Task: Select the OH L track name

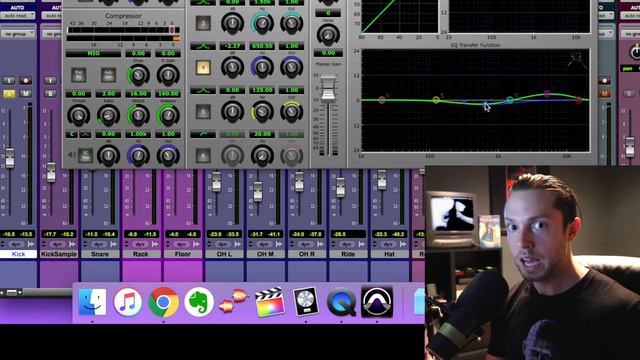Action: point(224,254)
